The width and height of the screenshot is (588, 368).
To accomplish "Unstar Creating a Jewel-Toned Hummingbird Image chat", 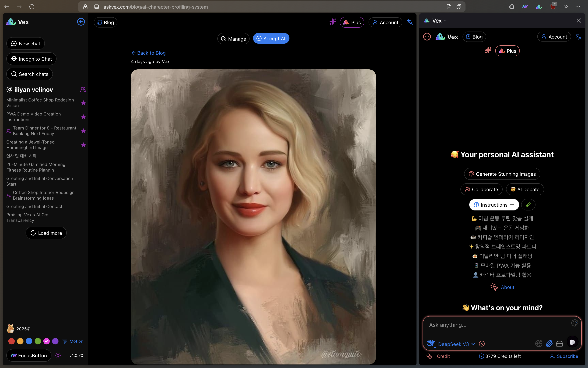I will coord(83,145).
